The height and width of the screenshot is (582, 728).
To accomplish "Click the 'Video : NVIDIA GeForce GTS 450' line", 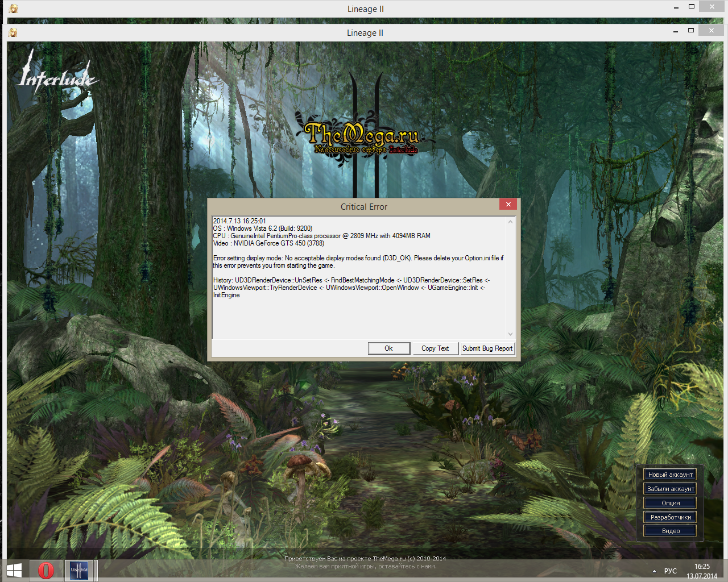I will click(268, 243).
